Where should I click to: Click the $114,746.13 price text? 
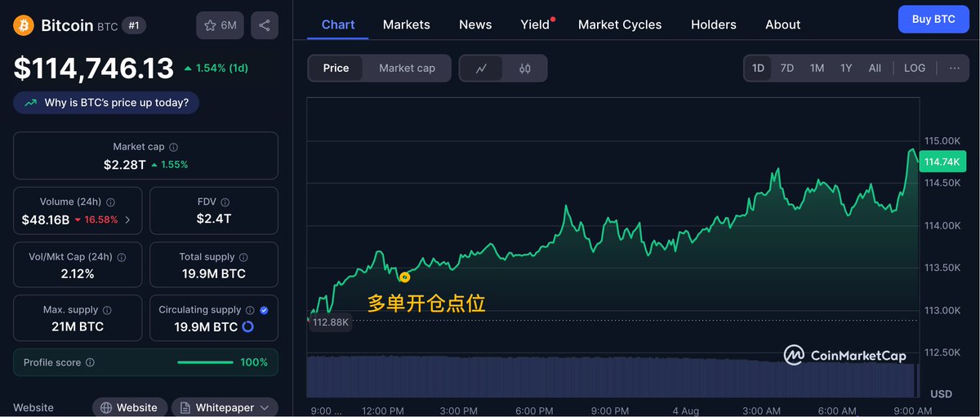[x=94, y=68]
